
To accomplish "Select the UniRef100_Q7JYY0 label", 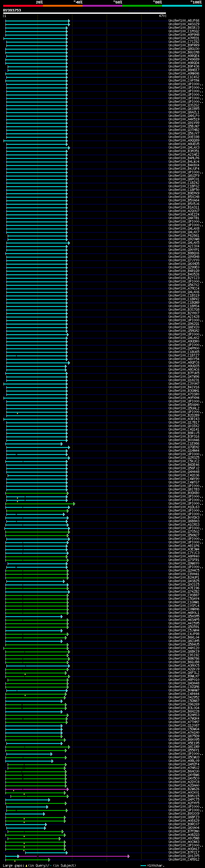I will point(184,260).
